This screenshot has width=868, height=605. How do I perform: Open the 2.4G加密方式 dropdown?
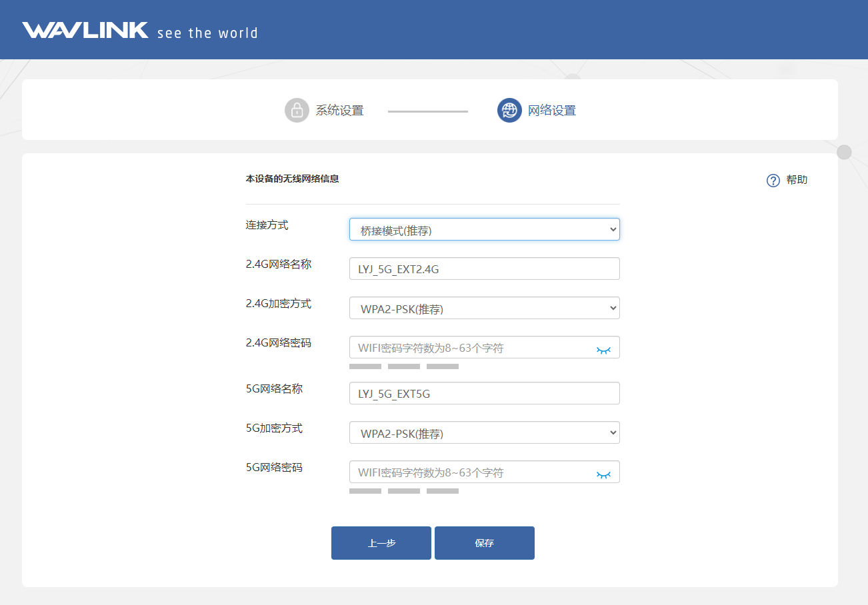click(x=484, y=308)
